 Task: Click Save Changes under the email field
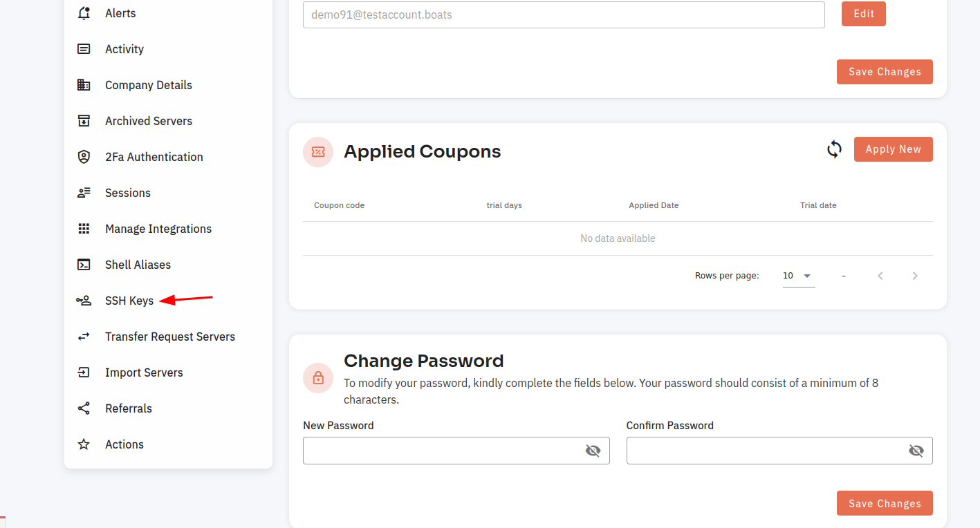pos(885,72)
